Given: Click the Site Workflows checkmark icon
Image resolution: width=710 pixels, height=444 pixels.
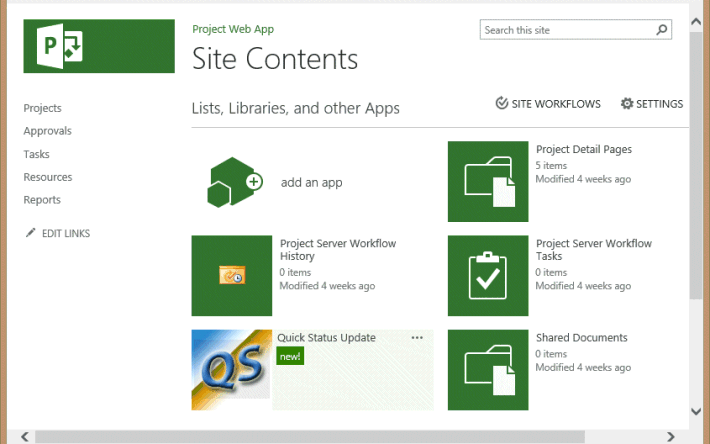Looking at the screenshot, I should [501, 103].
